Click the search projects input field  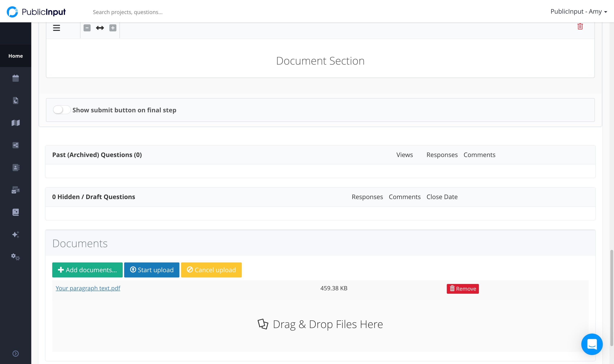(x=128, y=12)
